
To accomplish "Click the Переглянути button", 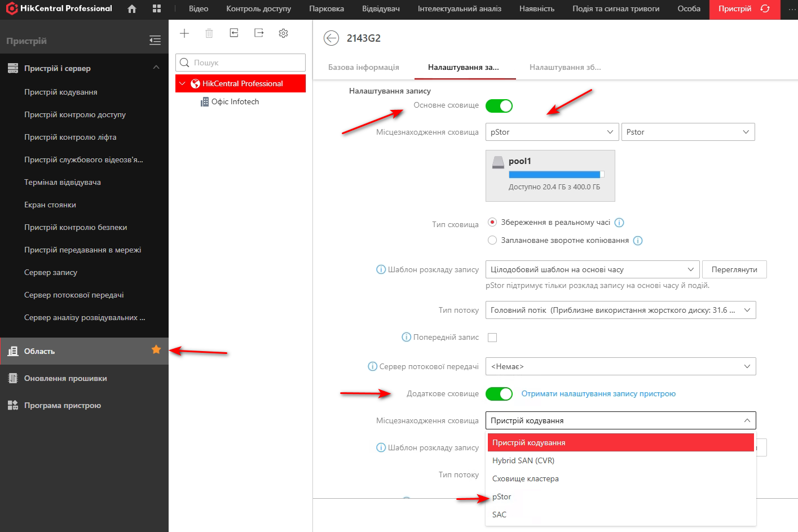I will tap(734, 269).
